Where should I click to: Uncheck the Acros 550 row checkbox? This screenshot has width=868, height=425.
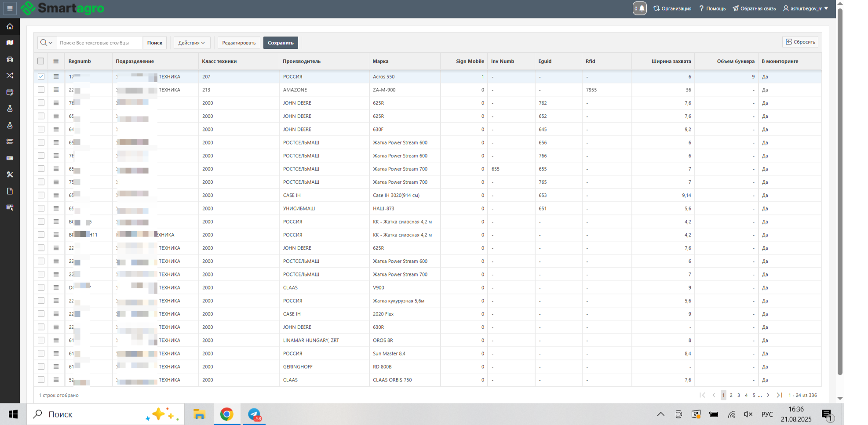[x=41, y=76]
